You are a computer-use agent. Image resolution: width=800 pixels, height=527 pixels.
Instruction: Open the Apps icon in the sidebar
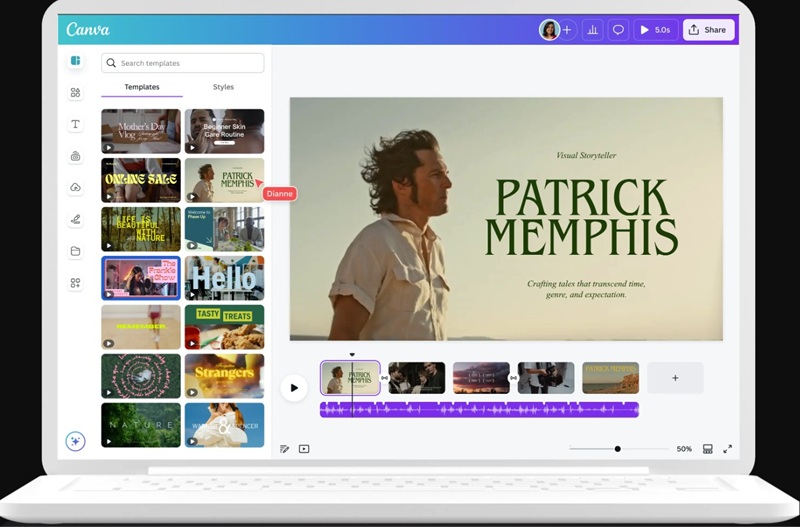coord(76,283)
